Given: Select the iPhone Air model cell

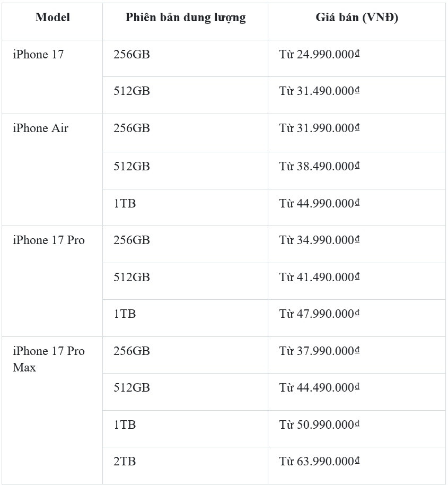Looking at the screenshot, I should [41, 128].
